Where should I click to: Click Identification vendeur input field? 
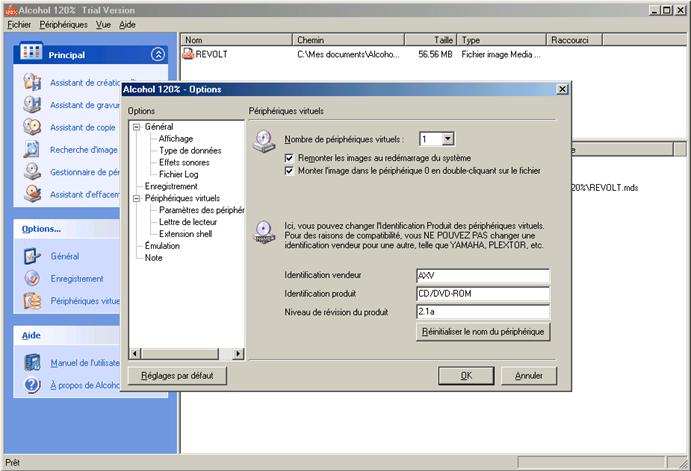[x=483, y=275]
